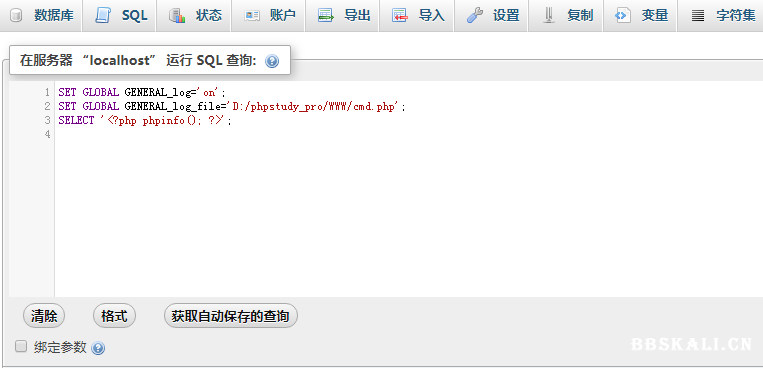Click the SELECT phpinfo query line
Screen dimensions: 763x368
[145, 121]
